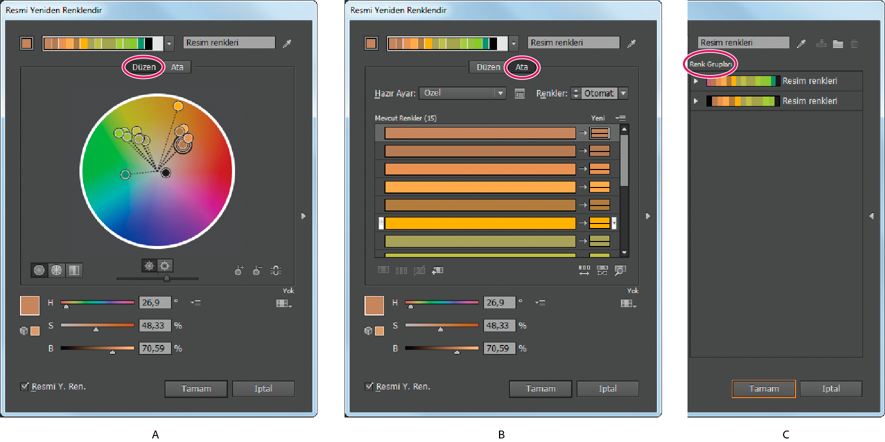Toggle link harmony colors icon in dialog A

coord(275,270)
